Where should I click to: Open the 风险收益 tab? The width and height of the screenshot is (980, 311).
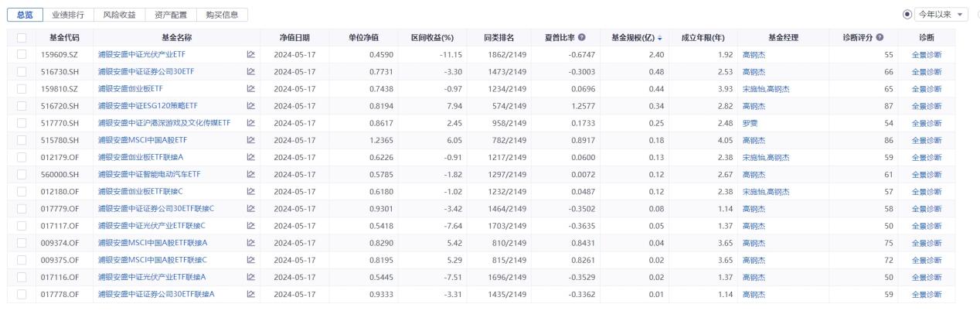[x=119, y=15]
